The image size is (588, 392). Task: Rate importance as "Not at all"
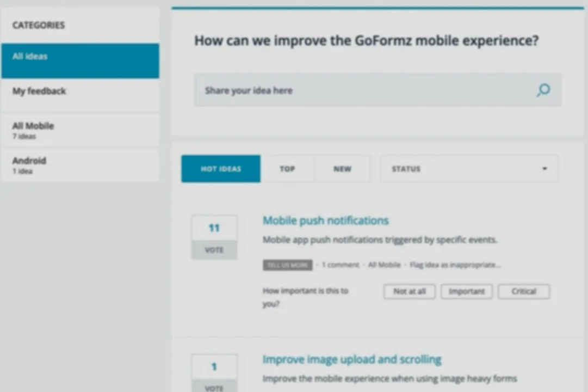(x=409, y=291)
